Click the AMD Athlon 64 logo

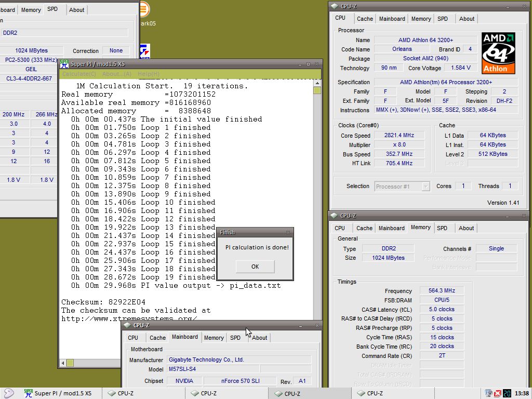(498, 53)
